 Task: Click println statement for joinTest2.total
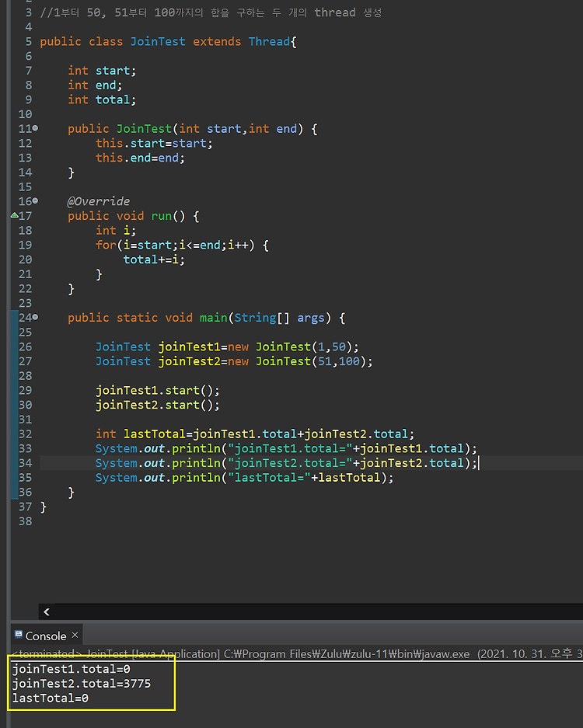click(286, 463)
